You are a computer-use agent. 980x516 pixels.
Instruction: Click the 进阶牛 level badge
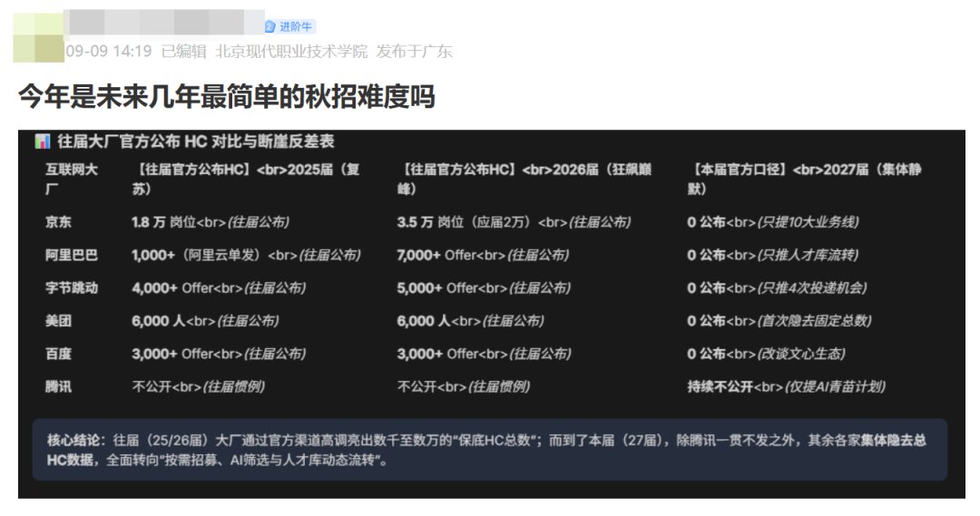tap(289, 26)
